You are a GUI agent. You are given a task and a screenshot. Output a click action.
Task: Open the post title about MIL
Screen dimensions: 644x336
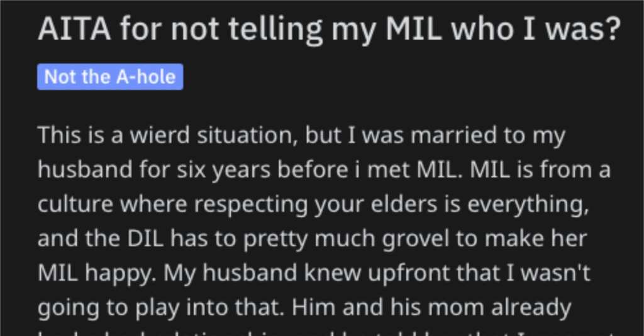coord(328,30)
